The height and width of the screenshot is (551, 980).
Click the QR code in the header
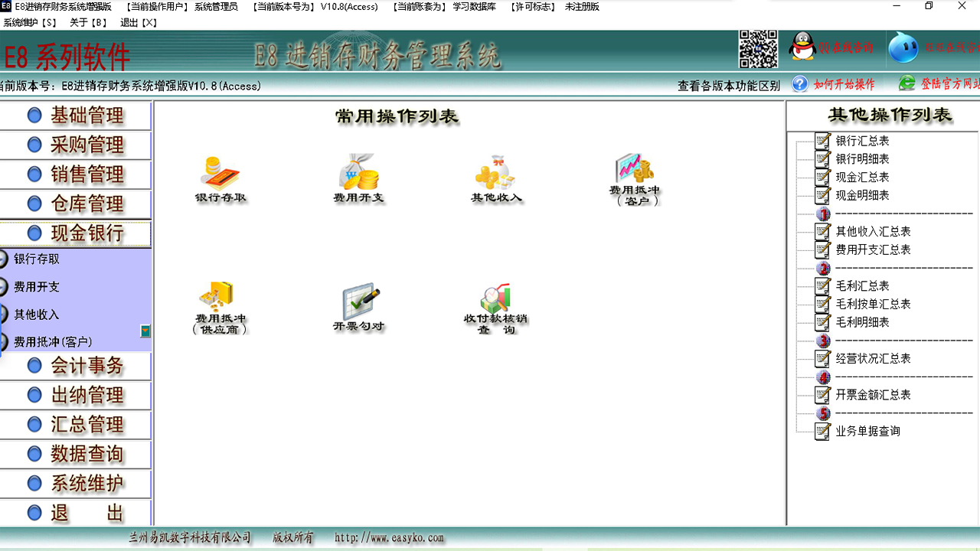759,47
